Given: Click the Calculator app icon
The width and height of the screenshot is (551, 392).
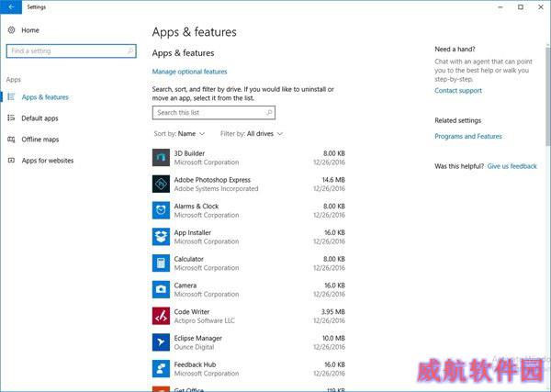Looking at the screenshot, I should 161,263.
